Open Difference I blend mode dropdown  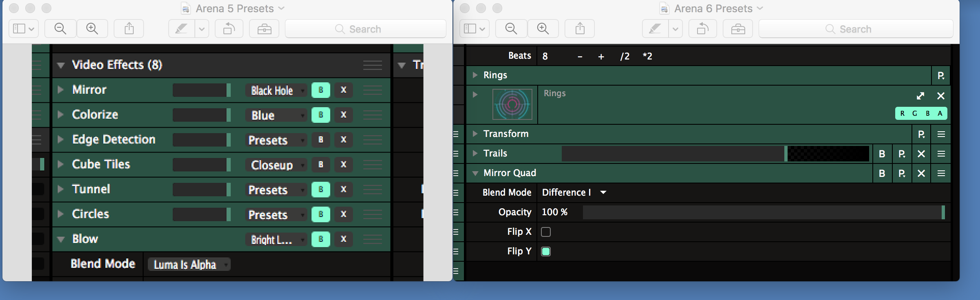pyautogui.click(x=573, y=192)
